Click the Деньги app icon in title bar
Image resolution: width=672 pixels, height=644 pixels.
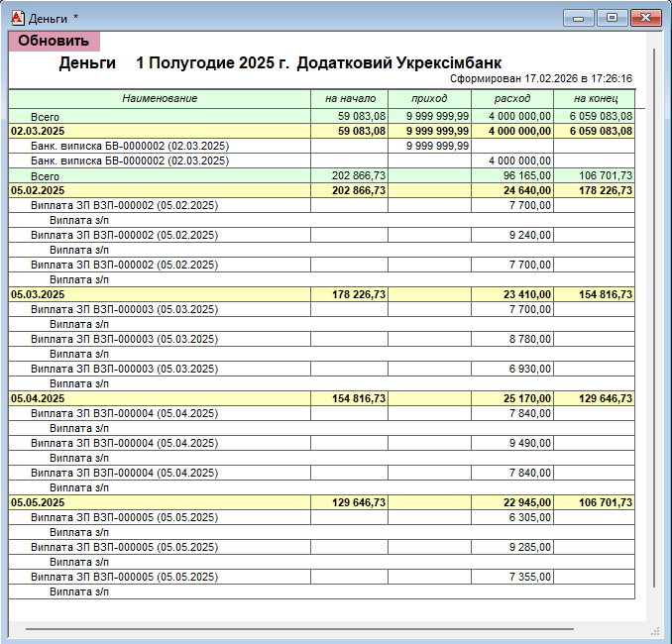16,17
